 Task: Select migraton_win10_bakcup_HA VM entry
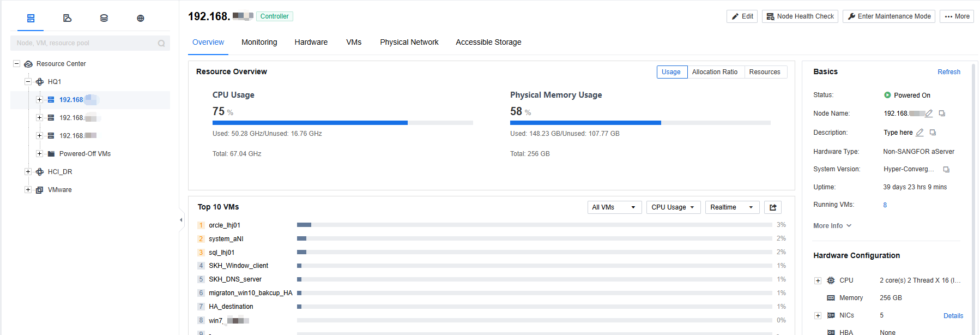pos(251,293)
